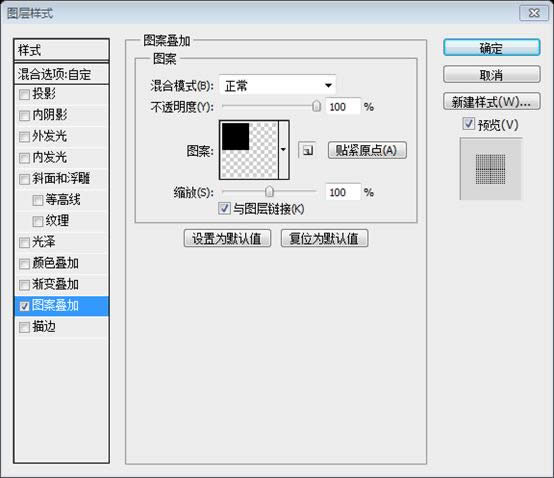
Task: Toggle the 预览 preview checkbox
Action: tap(468, 124)
